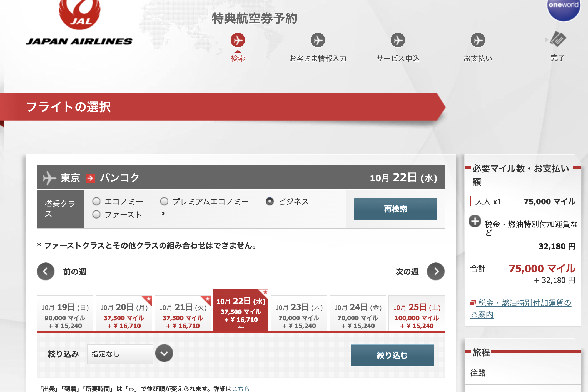Image resolution: width=588 pixels, height=392 pixels.
Task: Select the ファースト cabin class
Action: [96, 214]
